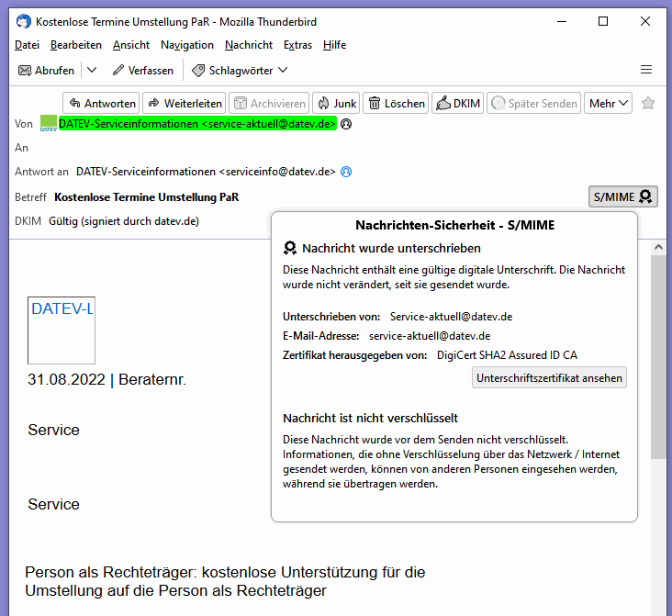The image size is (672, 616).
Task: Open the Schlagwörter tags dropdown
Action: click(240, 71)
